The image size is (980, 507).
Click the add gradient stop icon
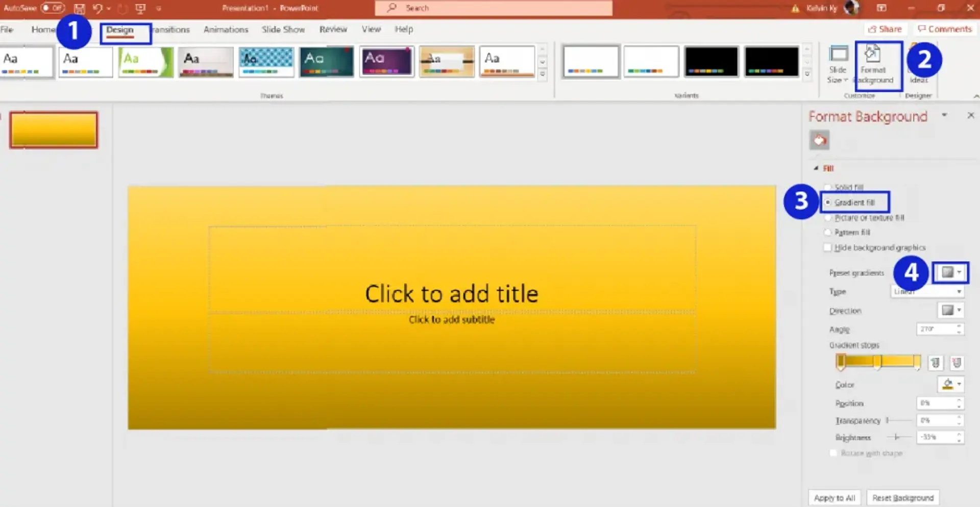point(935,363)
